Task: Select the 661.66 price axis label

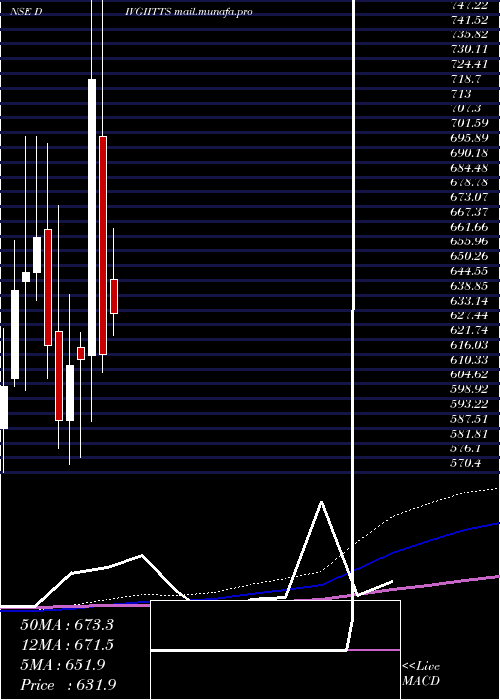Action: click(469, 227)
